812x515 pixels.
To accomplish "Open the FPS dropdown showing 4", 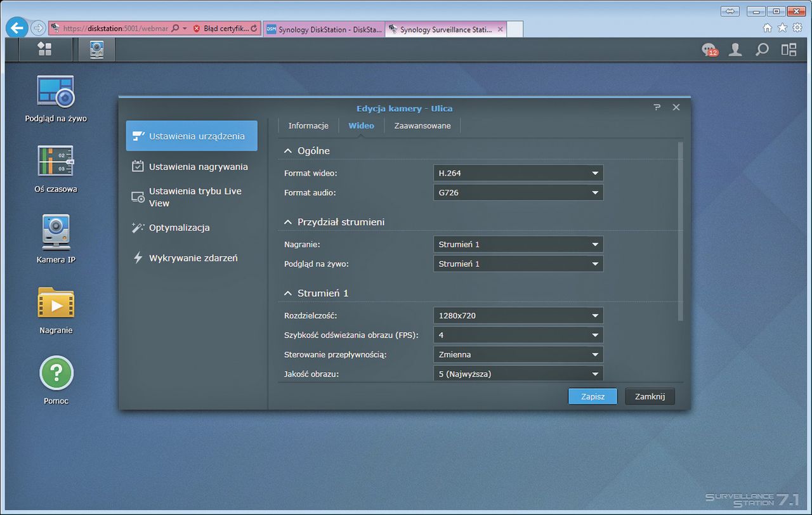I will pos(518,335).
